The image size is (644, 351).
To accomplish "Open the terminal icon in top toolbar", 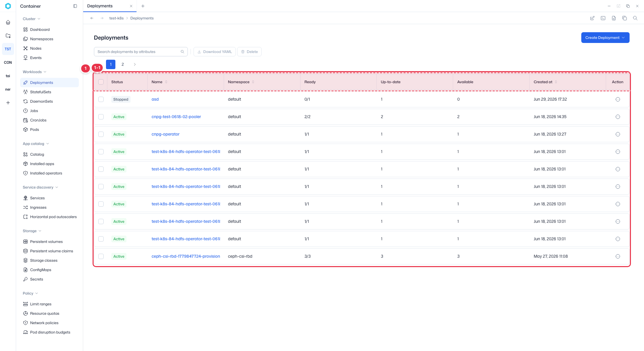I will pos(603,18).
